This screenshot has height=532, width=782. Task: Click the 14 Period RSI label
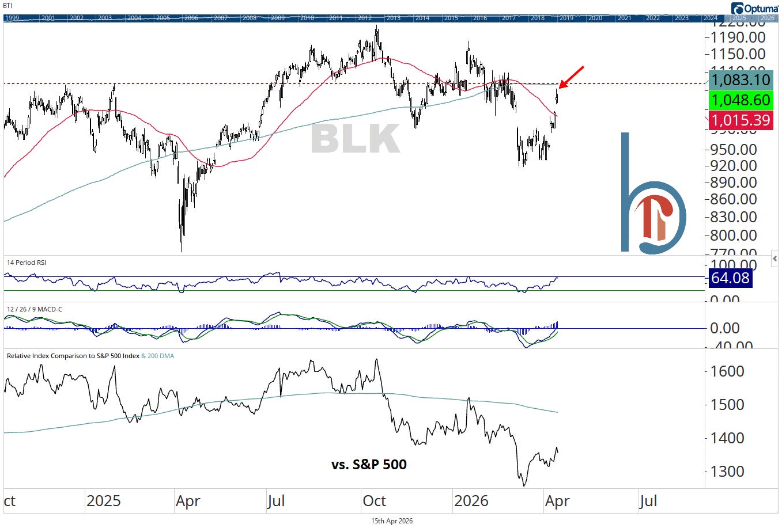(27, 263)
